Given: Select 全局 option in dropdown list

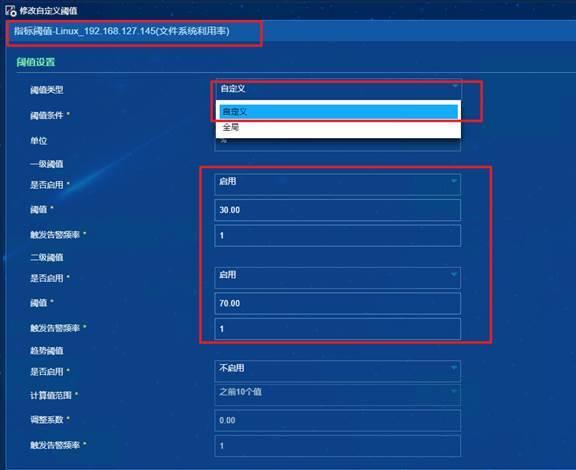Looking at the screenshot, I should point(338,127).
